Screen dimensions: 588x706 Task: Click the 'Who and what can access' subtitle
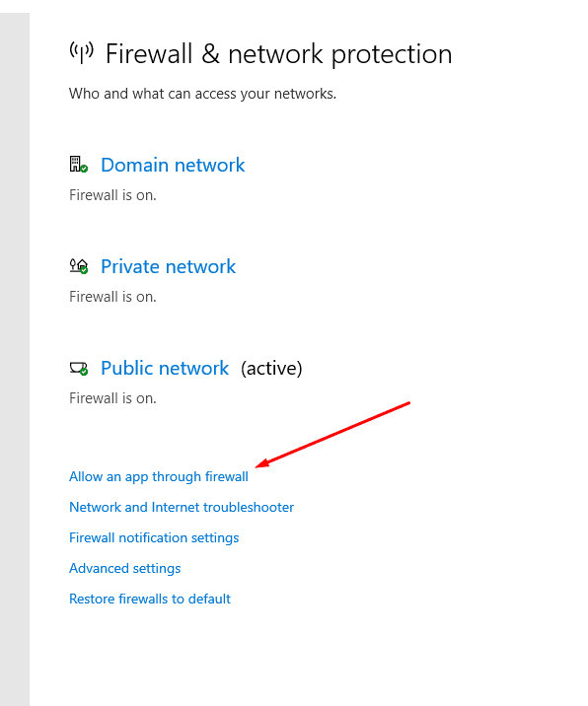(202, 94)
